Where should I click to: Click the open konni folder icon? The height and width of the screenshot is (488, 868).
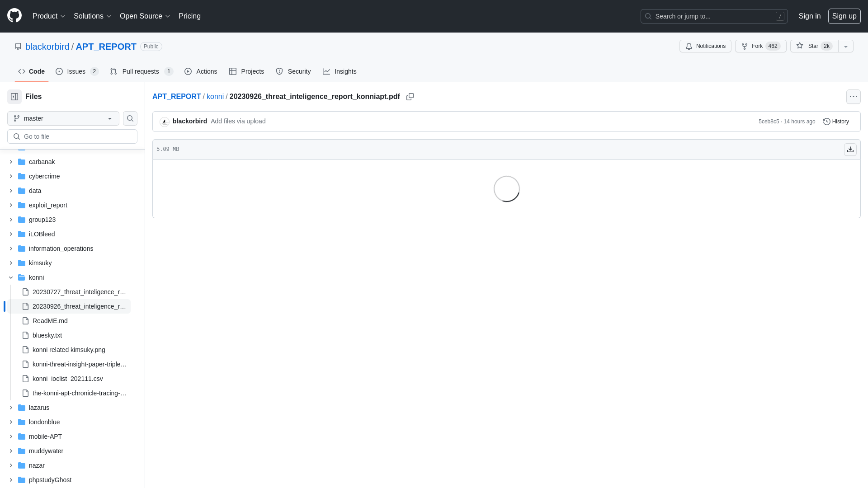click(22, 277)
